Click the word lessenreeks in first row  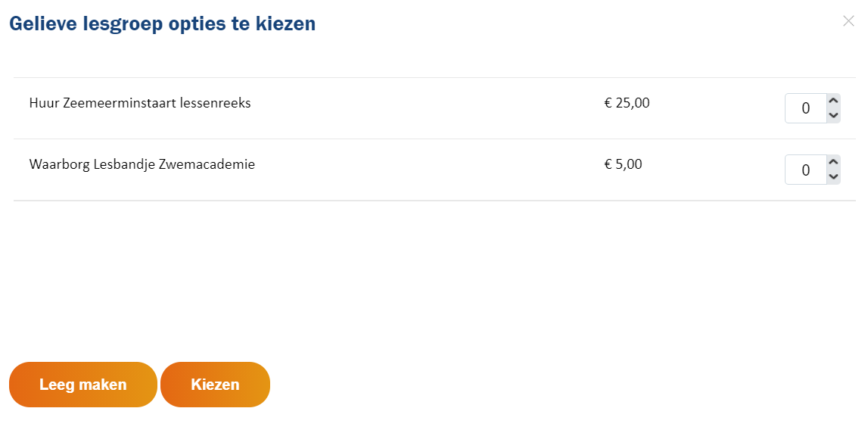216,103
